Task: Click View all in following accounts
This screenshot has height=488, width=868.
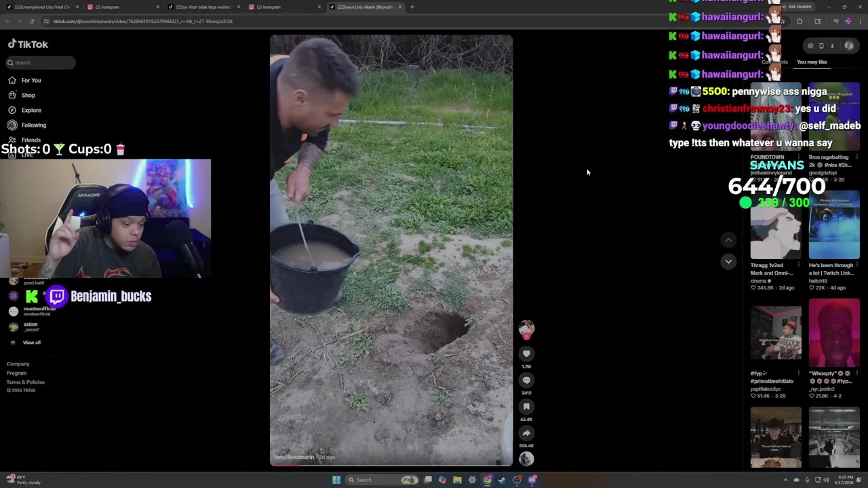Action: click(x=31, y=342)
